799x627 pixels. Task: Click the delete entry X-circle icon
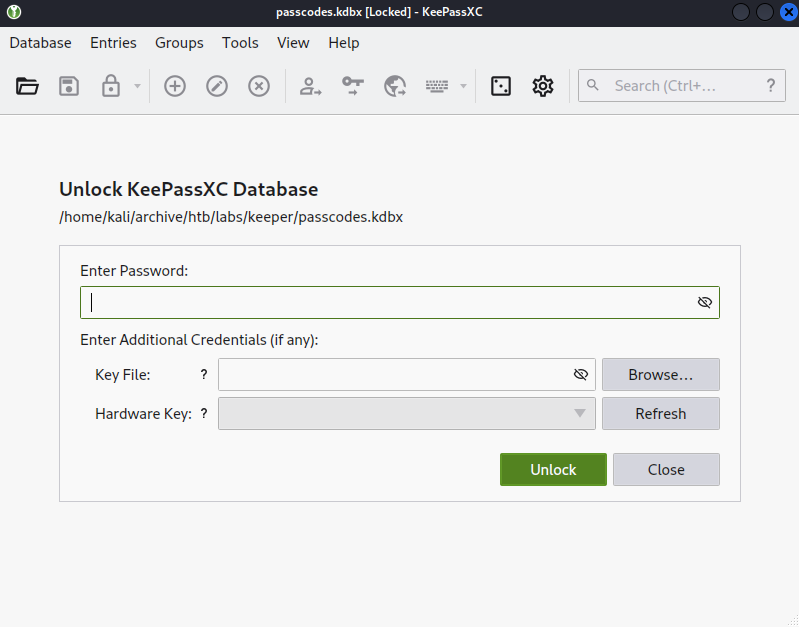(x=259, y=86)
